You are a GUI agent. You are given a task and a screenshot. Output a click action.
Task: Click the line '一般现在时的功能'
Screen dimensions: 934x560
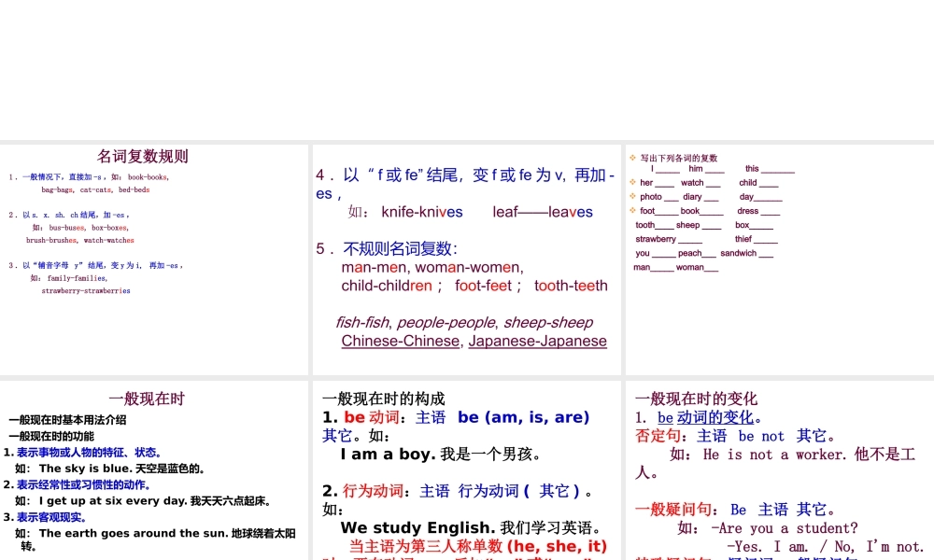point(51,436)
